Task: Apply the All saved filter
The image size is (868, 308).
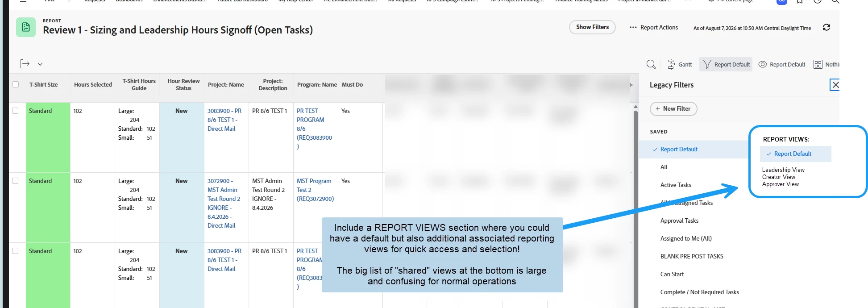Action: point(664,167)
